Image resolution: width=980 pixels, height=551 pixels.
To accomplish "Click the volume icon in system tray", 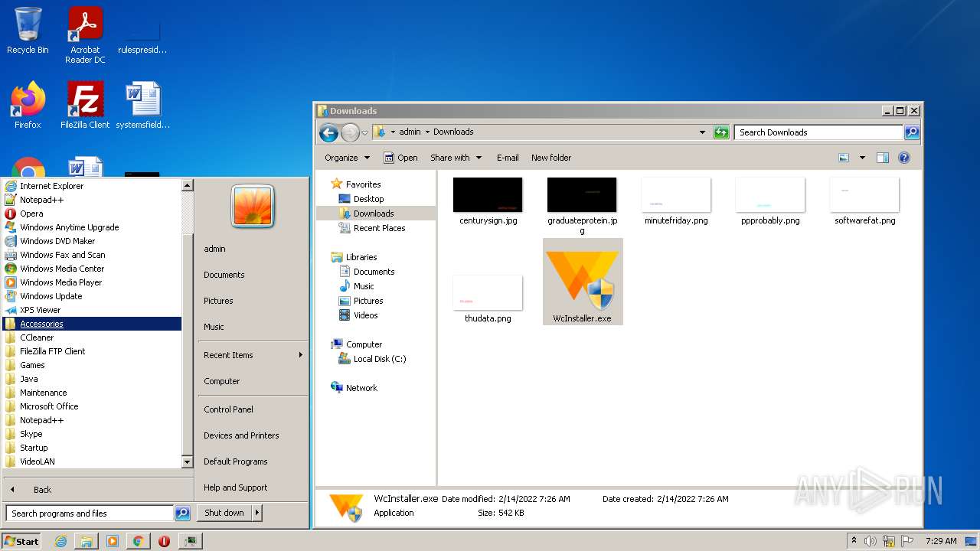I will tap(871, 541).
